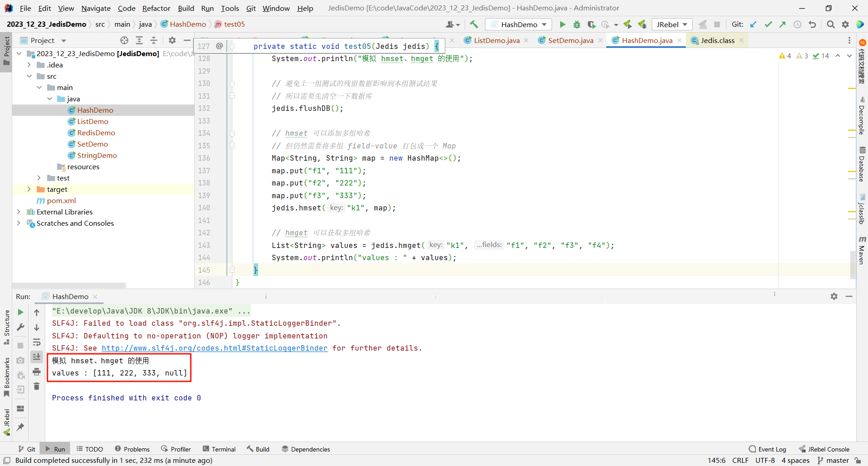Switch to the ListDemo.java editor tab
Image resolution: width=868 pixels, height=466 pixels.
pyautogui.click(x=496, y=40)
